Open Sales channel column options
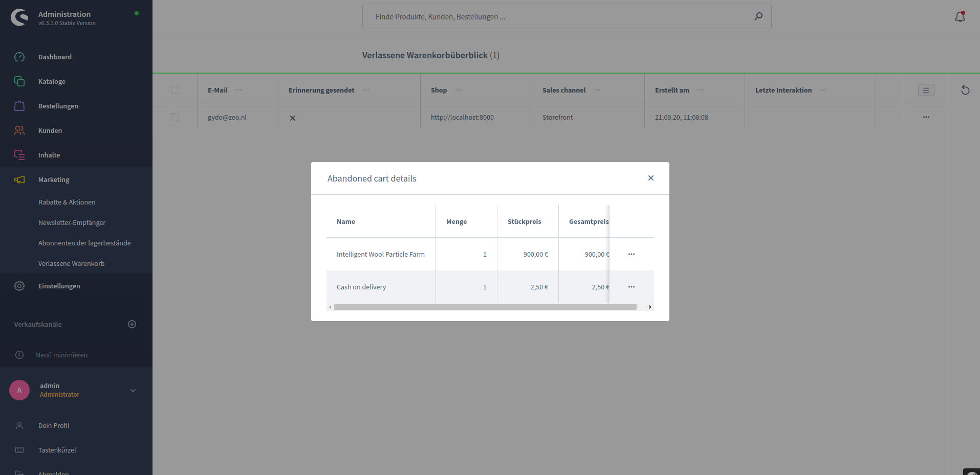 click(x=597, y=90)
